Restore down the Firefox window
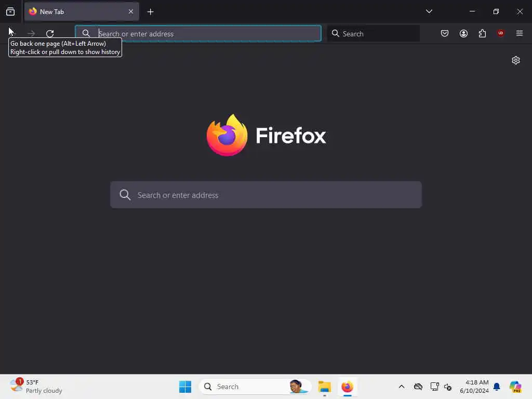This screenshot has height=399, width=532. pos(496,11)
